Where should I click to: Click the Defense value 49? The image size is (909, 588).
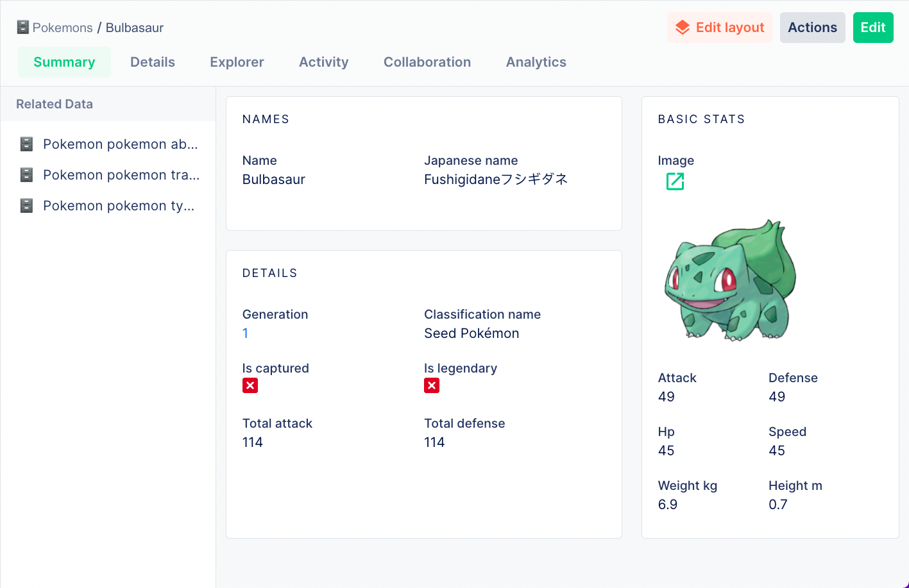click(777, 397)
